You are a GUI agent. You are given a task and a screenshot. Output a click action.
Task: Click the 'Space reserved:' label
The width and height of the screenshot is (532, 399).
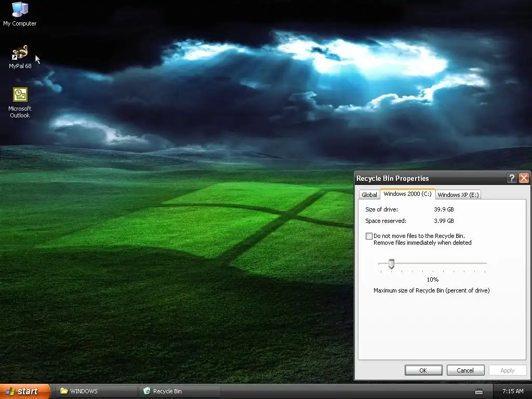tap(386, 221)
